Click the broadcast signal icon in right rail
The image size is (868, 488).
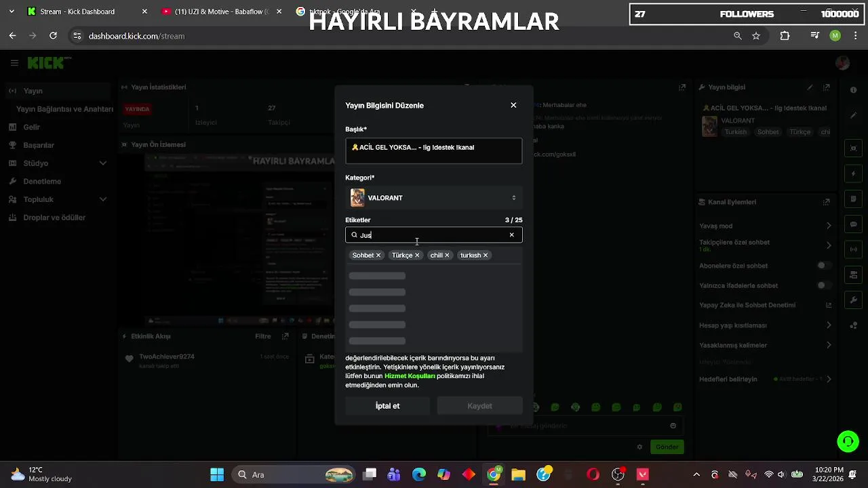coord(854,249)
